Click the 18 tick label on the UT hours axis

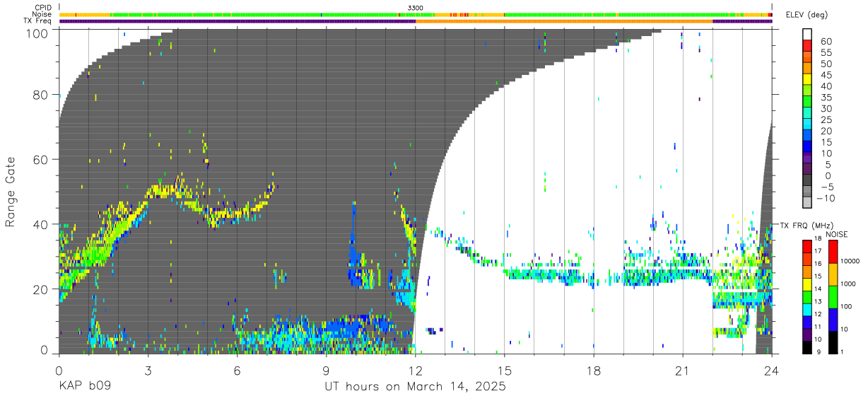[x=594, y=371]
